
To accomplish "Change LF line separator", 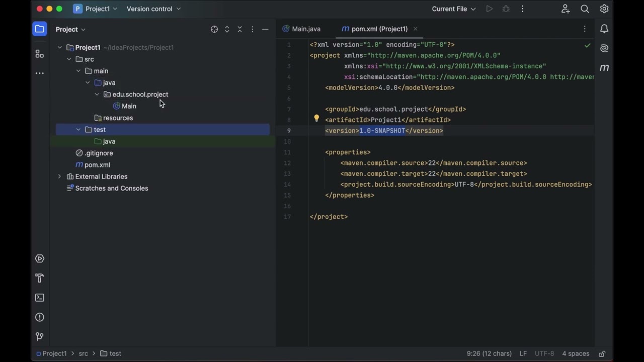I will point(523,353).
